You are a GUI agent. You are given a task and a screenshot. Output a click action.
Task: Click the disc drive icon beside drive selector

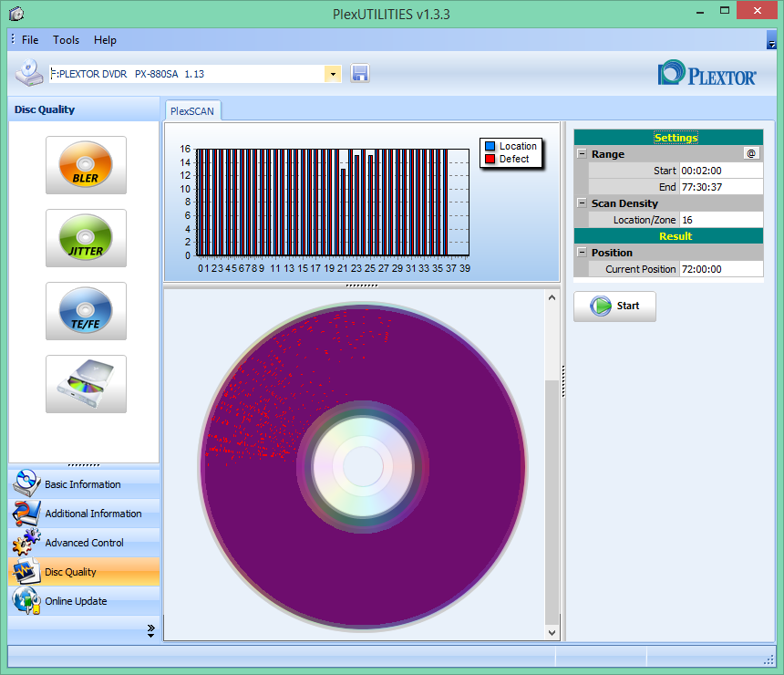click(x=28, y=73)
